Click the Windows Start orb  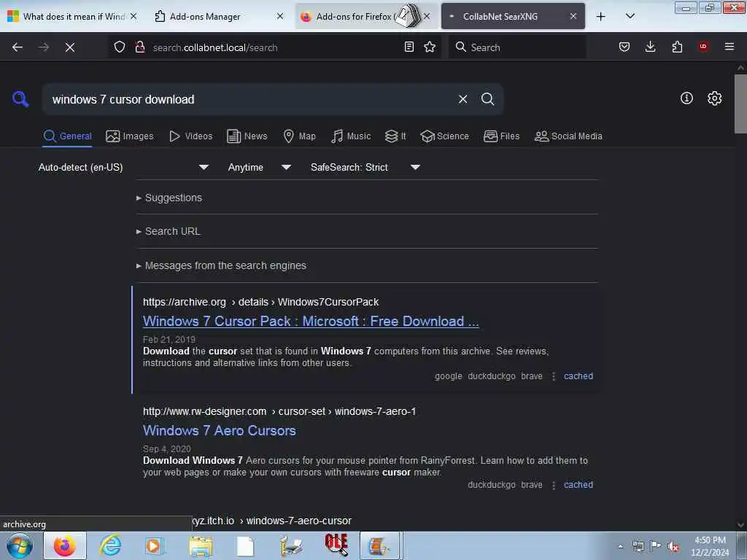pyautogui.click(x=20, y=546)
